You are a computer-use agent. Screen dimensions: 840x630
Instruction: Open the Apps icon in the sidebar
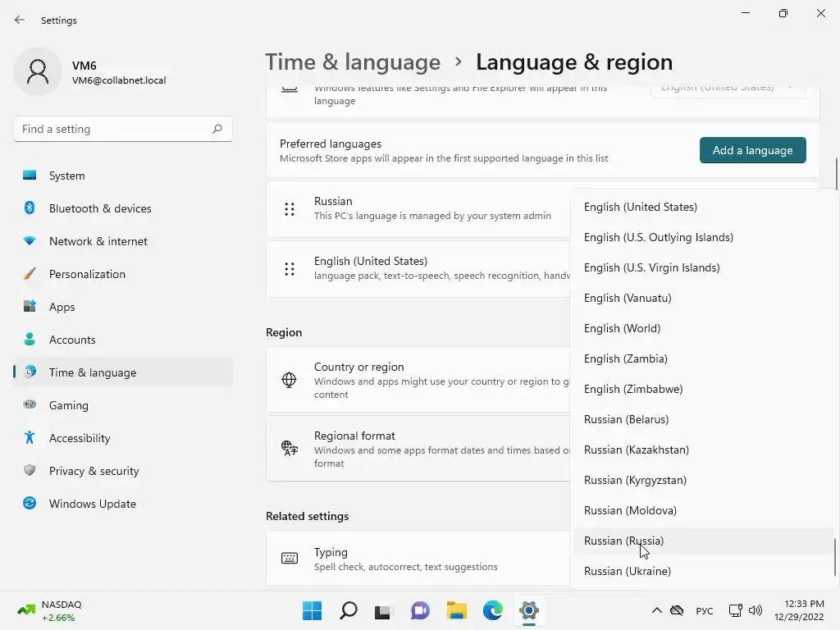[30, 307]
